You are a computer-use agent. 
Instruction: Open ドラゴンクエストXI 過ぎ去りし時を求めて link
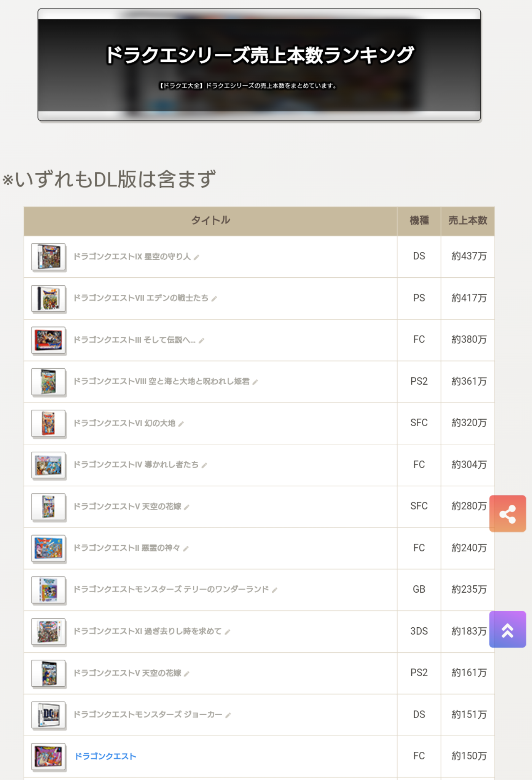(x=148, y=631)
